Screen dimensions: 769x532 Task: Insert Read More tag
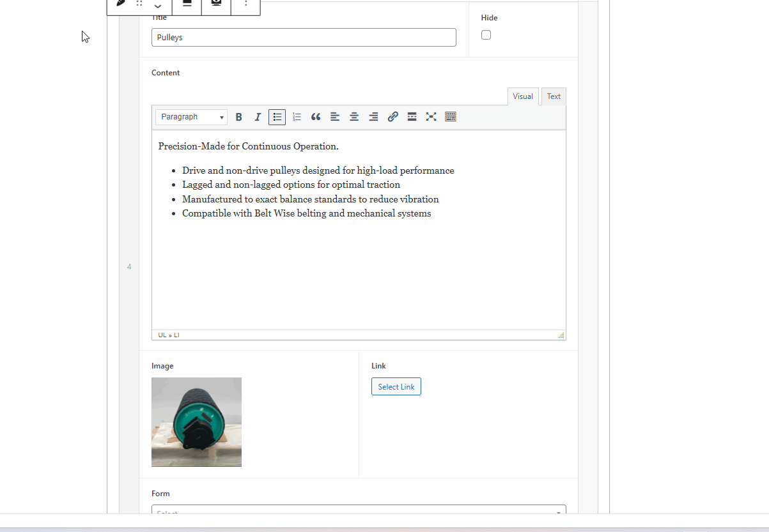(412, 117)
